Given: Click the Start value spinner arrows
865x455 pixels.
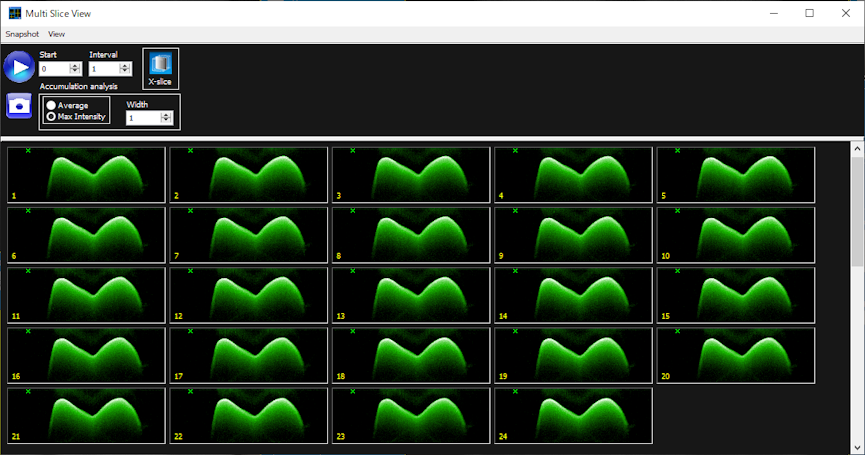Looking at the screenshot, I should [x=75, y=69].
